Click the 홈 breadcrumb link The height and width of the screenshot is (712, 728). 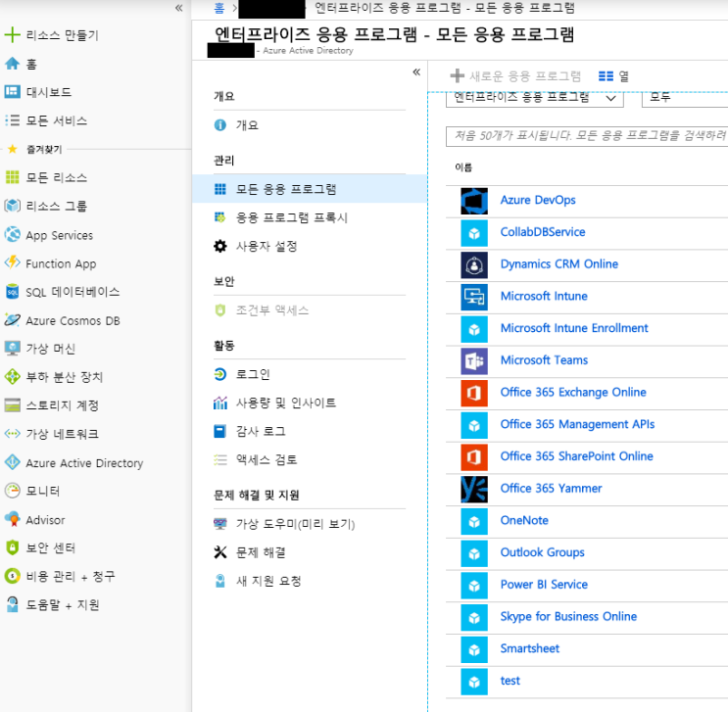pos(219,8)
